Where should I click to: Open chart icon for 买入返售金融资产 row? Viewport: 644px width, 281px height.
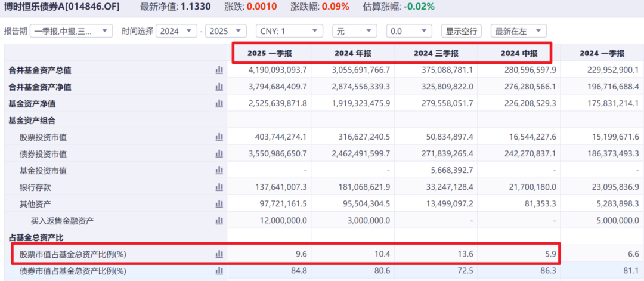[x=219, y=221]
